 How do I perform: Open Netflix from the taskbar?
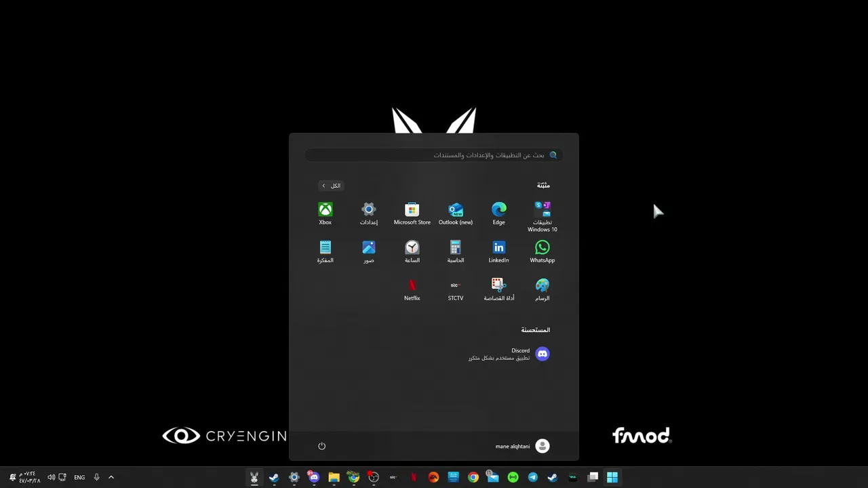tap(414, 477)
